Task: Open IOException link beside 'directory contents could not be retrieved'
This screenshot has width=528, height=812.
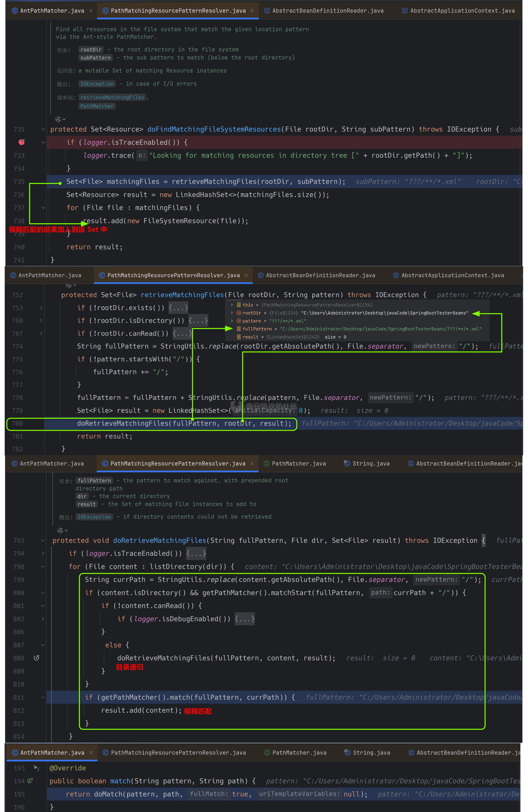Action: (94, 516)
